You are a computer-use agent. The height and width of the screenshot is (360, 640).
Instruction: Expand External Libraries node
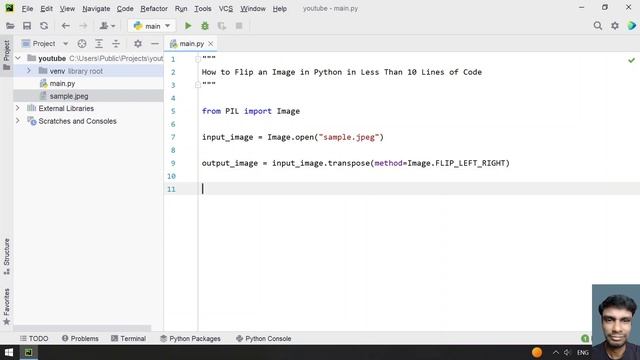click(18, 108)
